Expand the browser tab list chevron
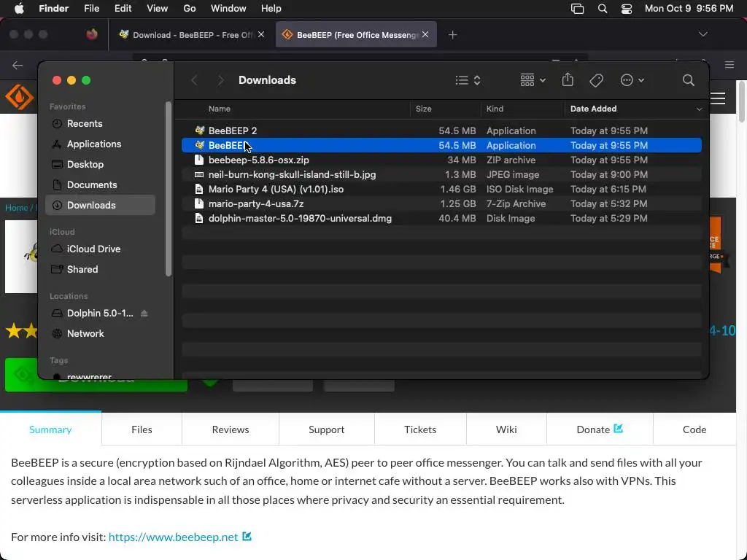This screenshot has width=747, height=560. (703, 34)
